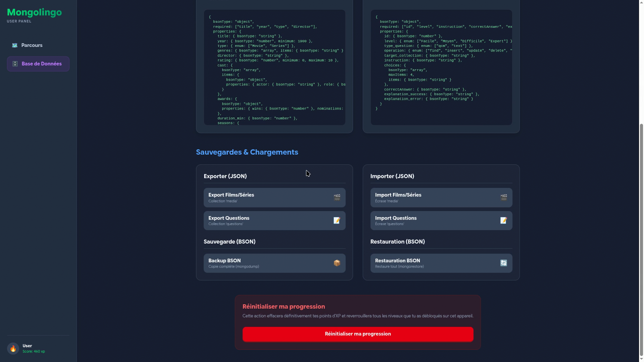Click the Sauvegardes & Chargements heading
Image resolution: width=644 pixels, height=362 pixels.
click(247, 152)
